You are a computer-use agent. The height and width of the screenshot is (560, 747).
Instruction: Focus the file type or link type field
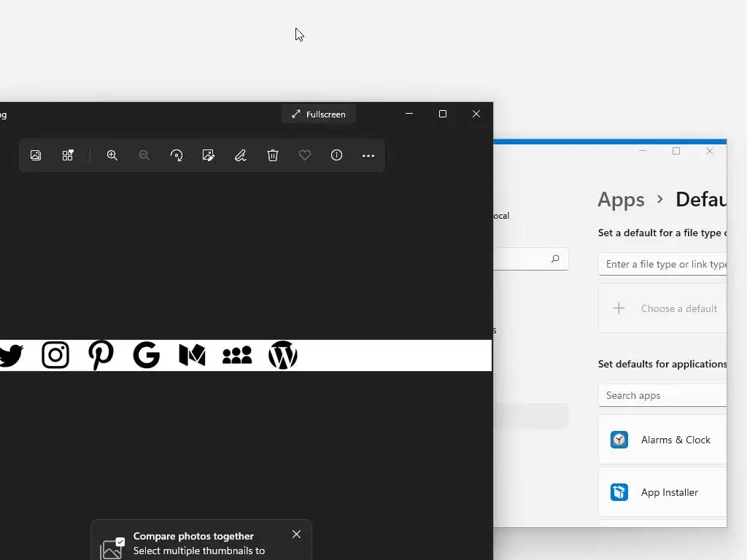tap(662, 264)
